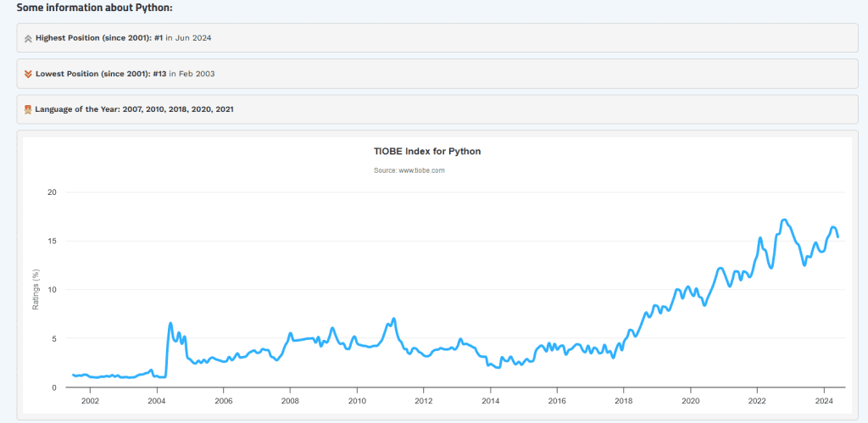Click the 'Ratings (%)' y-axis title
Image resolution: width=868 pixels, height=423 pixels.
tap(36, 290)
